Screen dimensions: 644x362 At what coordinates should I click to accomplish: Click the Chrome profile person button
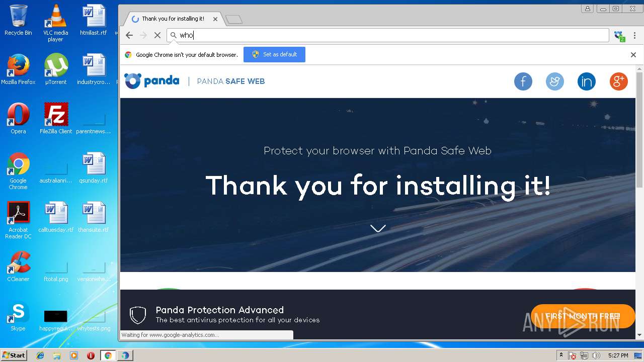coord(587,9)
